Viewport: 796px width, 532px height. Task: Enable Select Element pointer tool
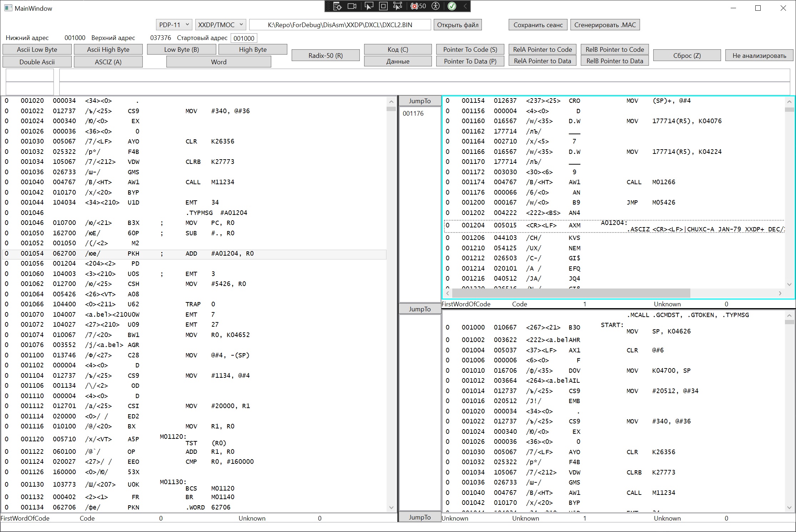369,6
